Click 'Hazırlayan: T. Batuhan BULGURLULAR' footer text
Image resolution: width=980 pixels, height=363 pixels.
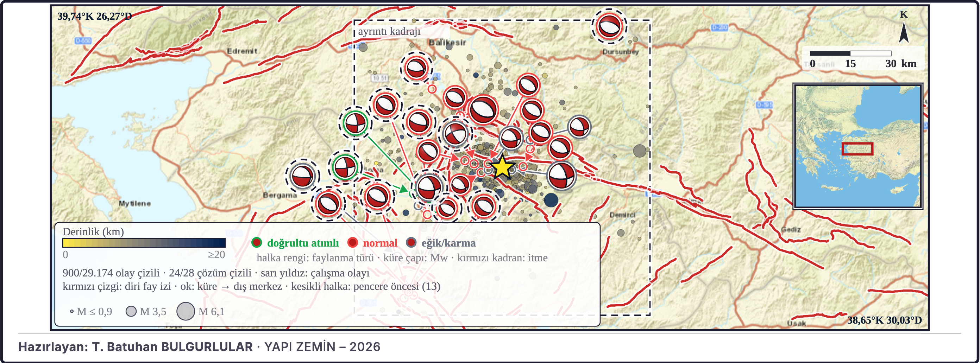point(136,347)
